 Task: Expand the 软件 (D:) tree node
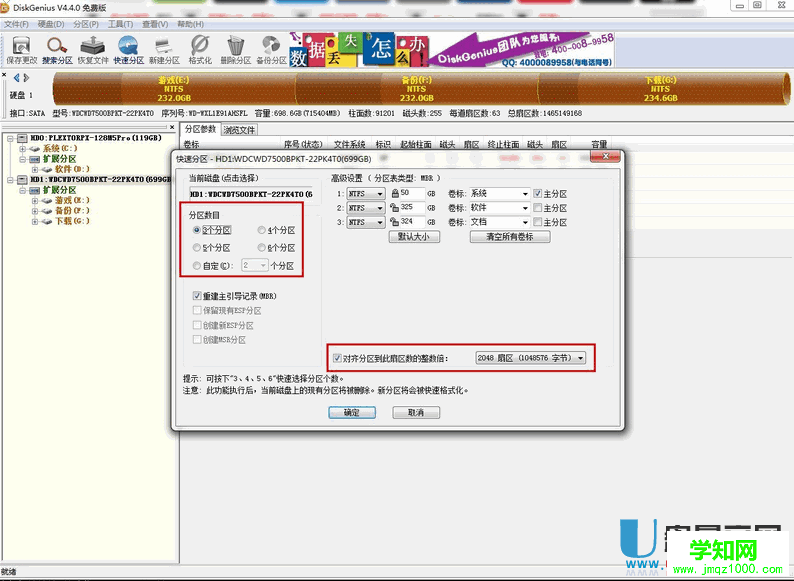34,170
